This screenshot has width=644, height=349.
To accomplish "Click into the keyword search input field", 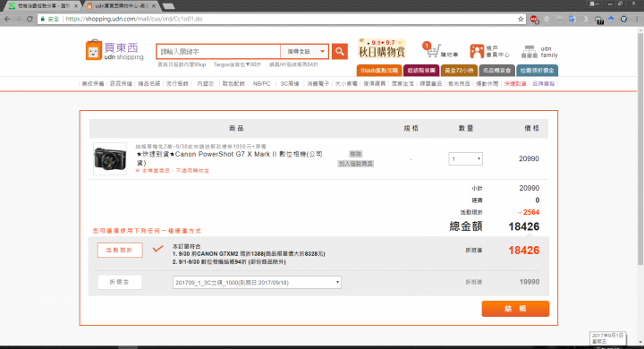I will point(218,51).
